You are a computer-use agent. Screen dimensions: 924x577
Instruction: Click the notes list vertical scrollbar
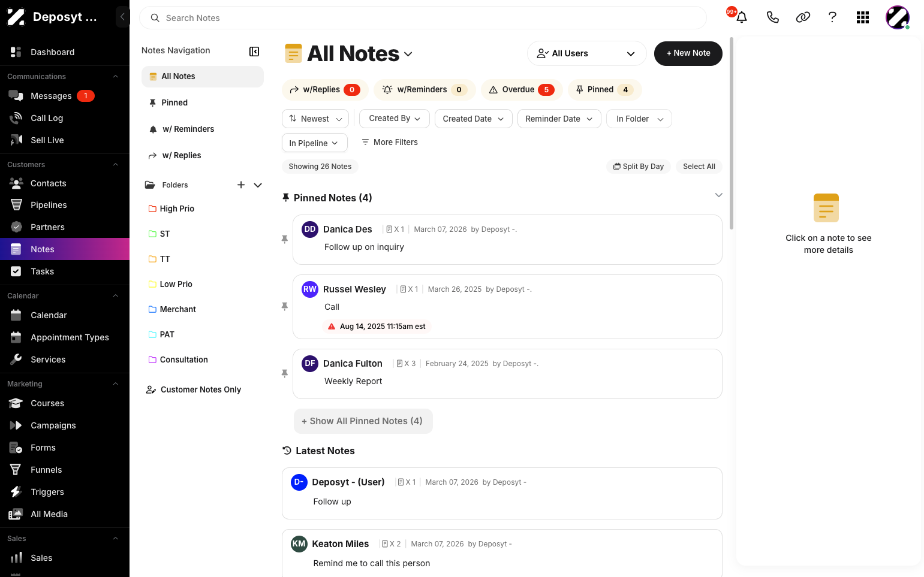tap(732, 133)
